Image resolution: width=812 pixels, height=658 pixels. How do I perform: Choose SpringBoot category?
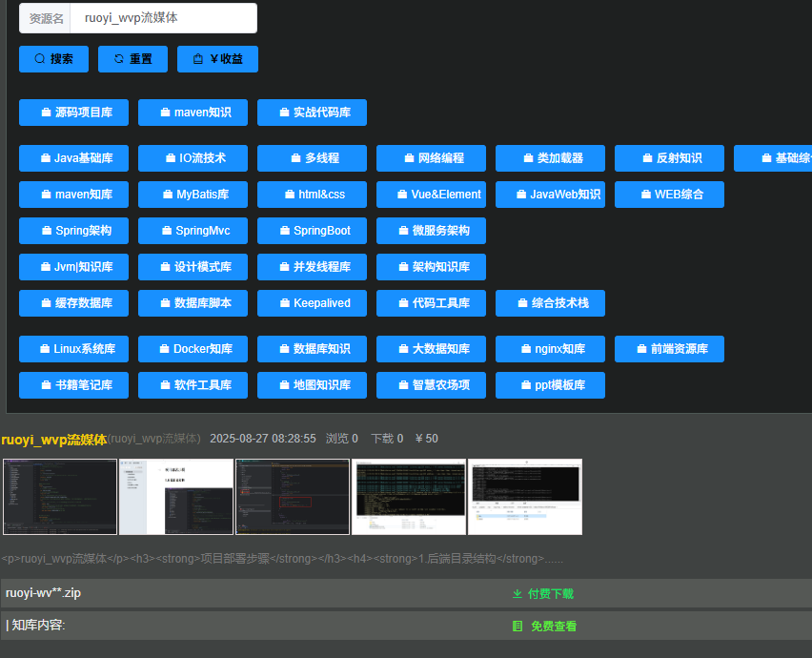pyautogui.click(x=312, y=231)
